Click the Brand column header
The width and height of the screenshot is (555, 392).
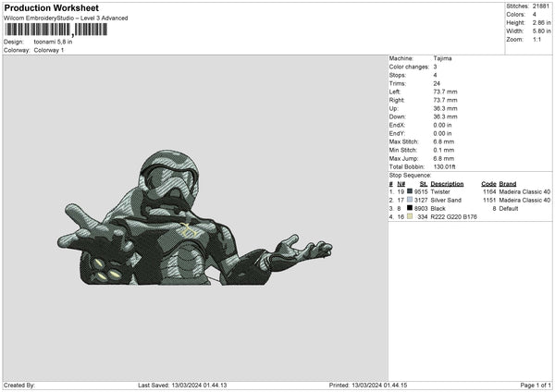tap(508, 183)
